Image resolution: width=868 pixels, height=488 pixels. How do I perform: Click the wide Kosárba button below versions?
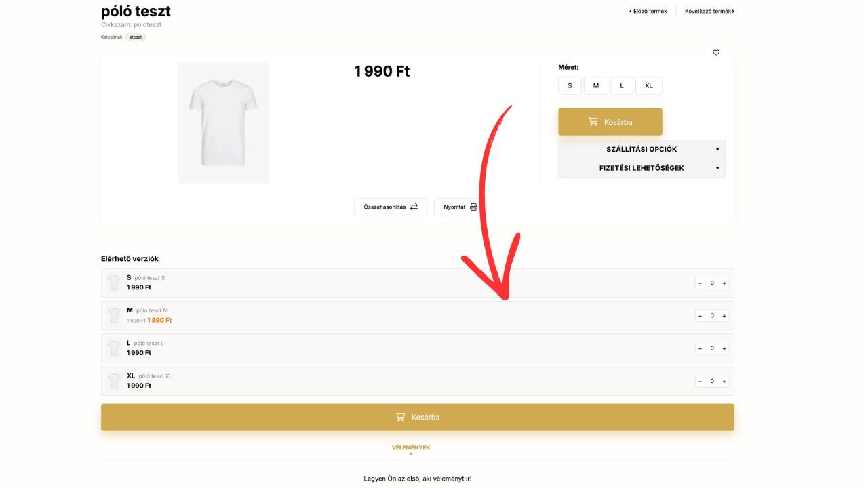click(418, 417)
